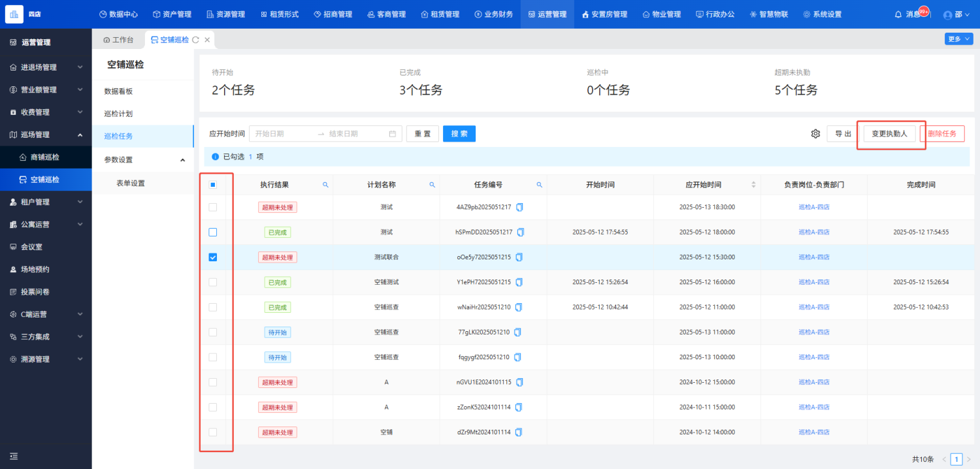
Task: Copy task number fqgygf2025051210
Action: click(x=517, y=357)
